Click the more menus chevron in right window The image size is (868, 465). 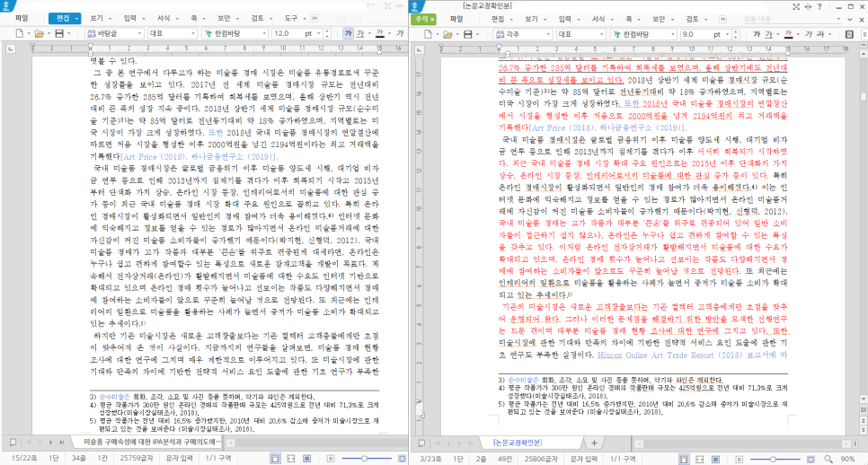(x=722, y=19)
